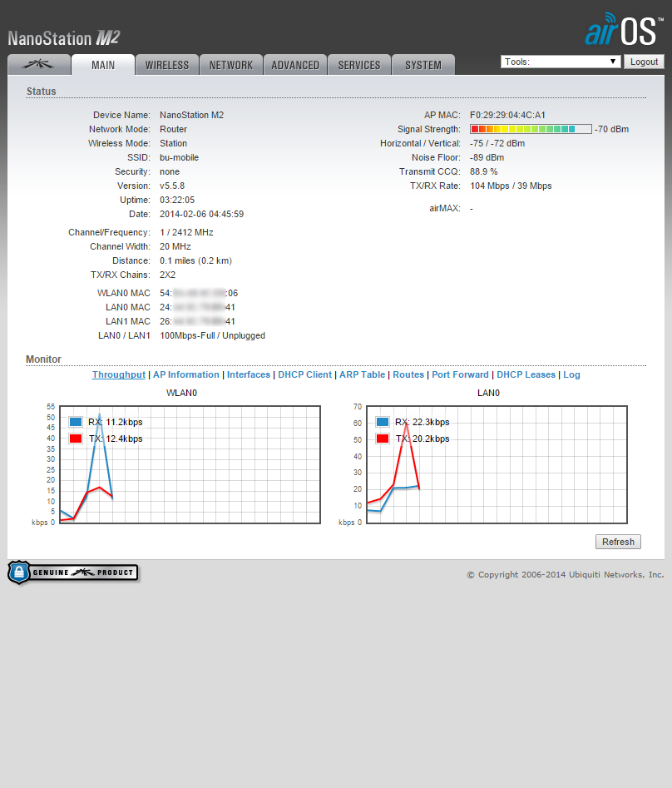Image resolution: width=672 pixels, height=788 pixels.
Task: Select SSID value bu-mobile
Action: (180, 157)
